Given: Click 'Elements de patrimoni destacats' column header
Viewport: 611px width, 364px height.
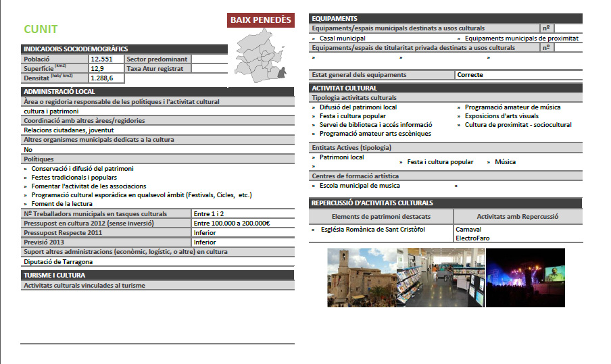Looking at the screenshot, I should [x=381, y=217].
